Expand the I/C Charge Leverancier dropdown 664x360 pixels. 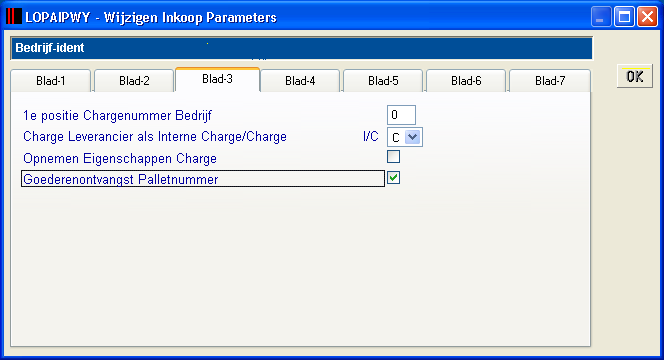tap(412, 137)
